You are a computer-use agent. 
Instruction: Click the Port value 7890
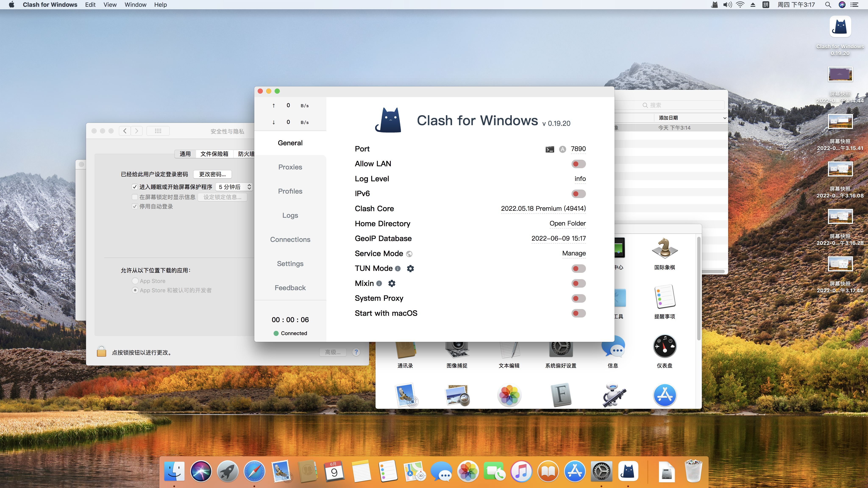click(x=578, y=149)
